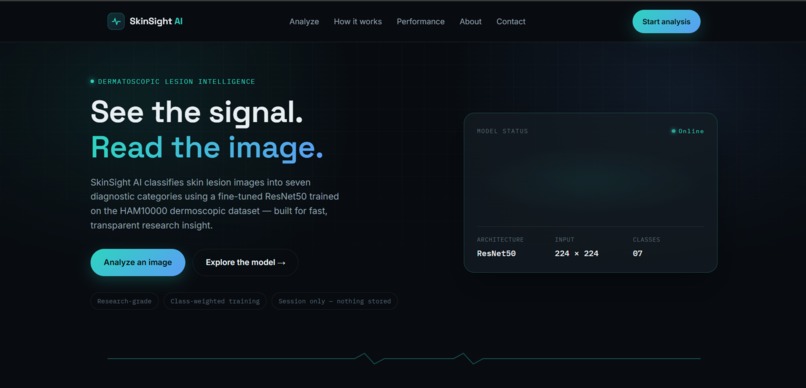Select Session only — nothing stored tag

tap(335, 301)
